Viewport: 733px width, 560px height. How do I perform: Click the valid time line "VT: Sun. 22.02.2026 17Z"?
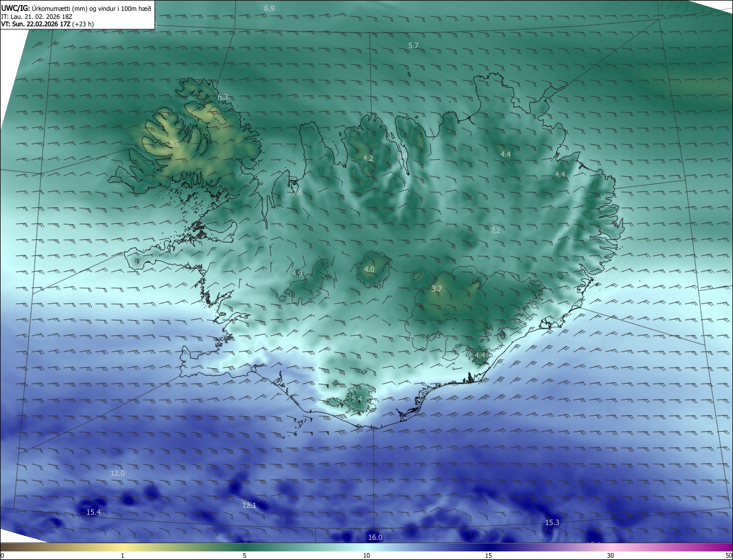click(x=36, y=25)
